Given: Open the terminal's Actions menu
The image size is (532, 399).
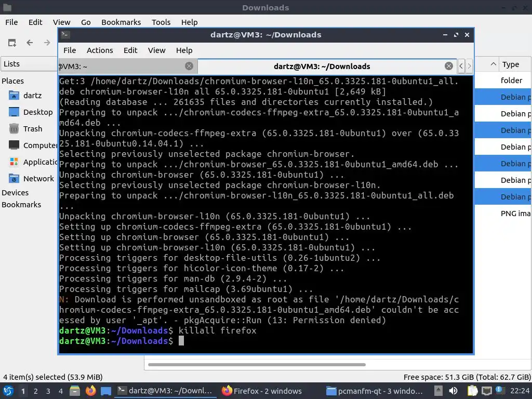Looking at the screenshot, I should [x=100, y=50].
